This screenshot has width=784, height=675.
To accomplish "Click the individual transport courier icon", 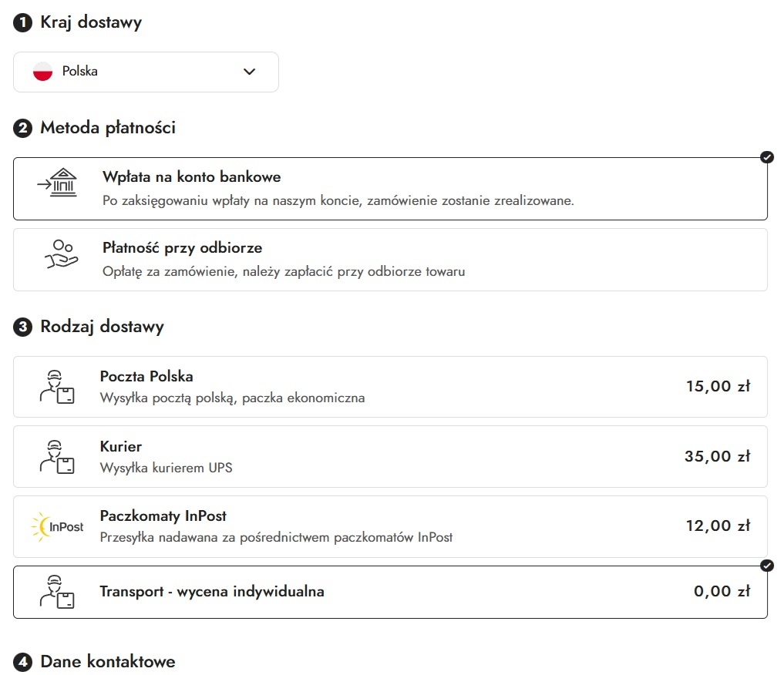I will click(x=56, y=592).
